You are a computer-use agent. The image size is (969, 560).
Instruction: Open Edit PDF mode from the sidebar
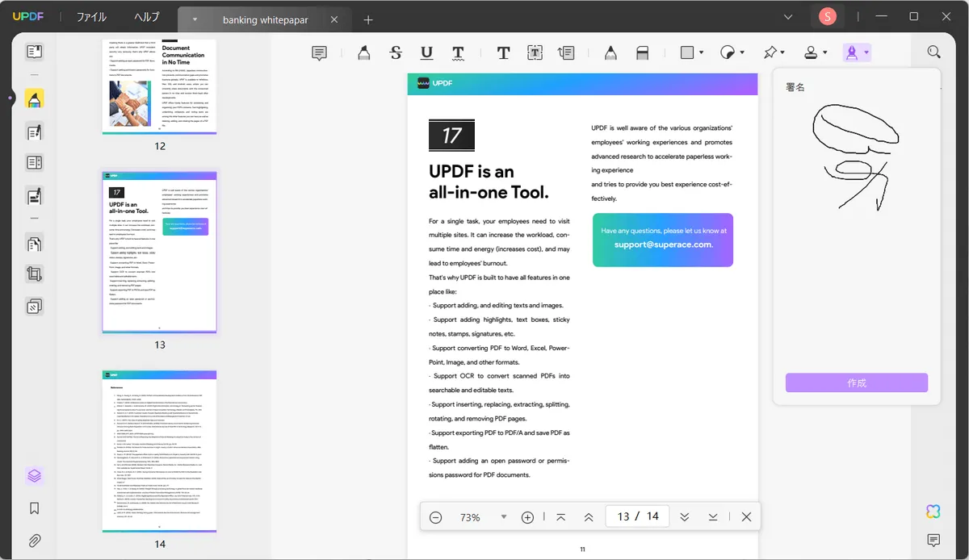34,132
